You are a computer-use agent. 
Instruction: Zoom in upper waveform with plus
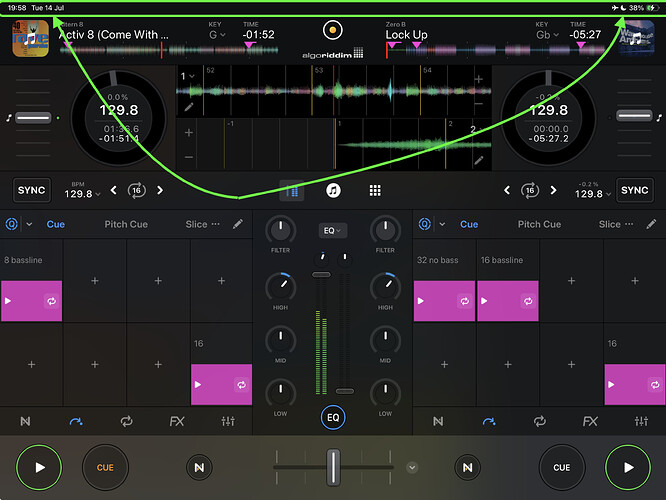(x=479, y=79)
